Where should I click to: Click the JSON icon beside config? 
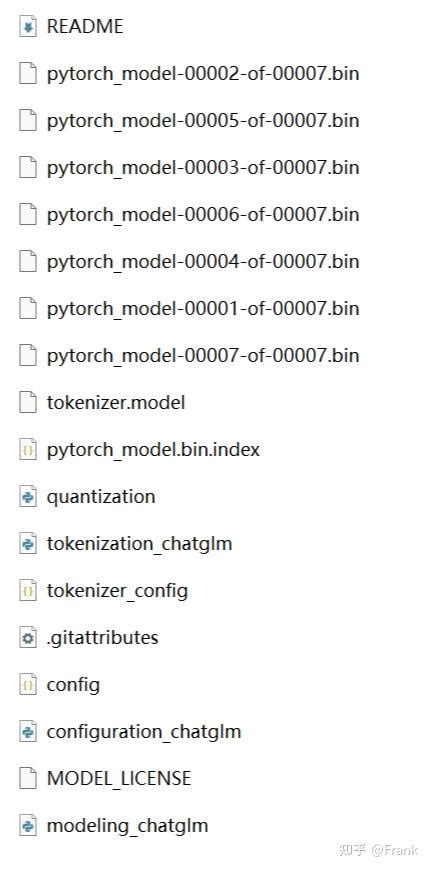[x=28, y=685]
